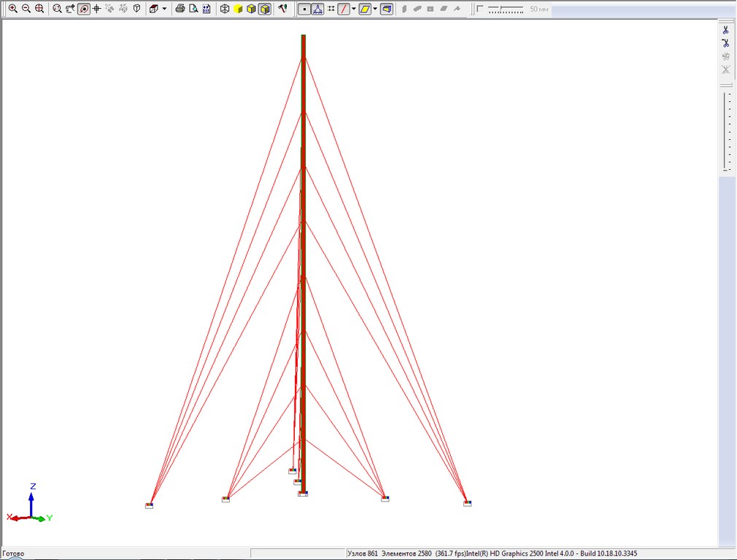The height and width of the screenshot is (560, 737).
Task: Click the grayed arrow shape icon
Action: click(457, 9)
